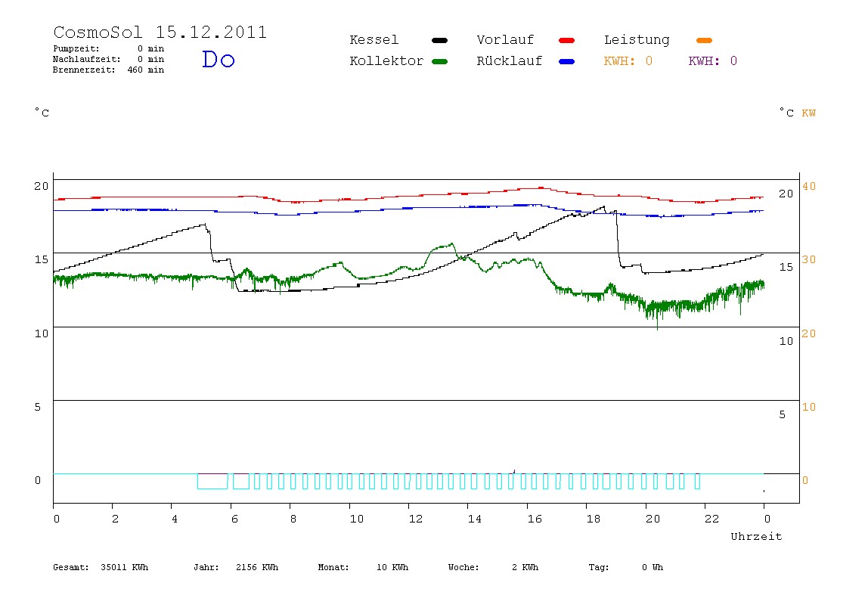868x614 pixels.
Task: Select the "Jahr:" footer label
Action: point(206,567)
